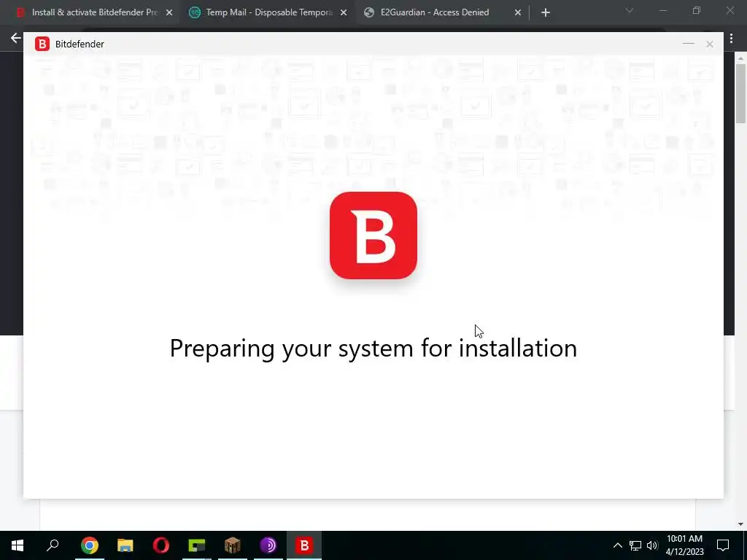Open File Explorer from taskbar
Image resolution: width=747 pixels, height=560 pixels.
pos(125,545)
